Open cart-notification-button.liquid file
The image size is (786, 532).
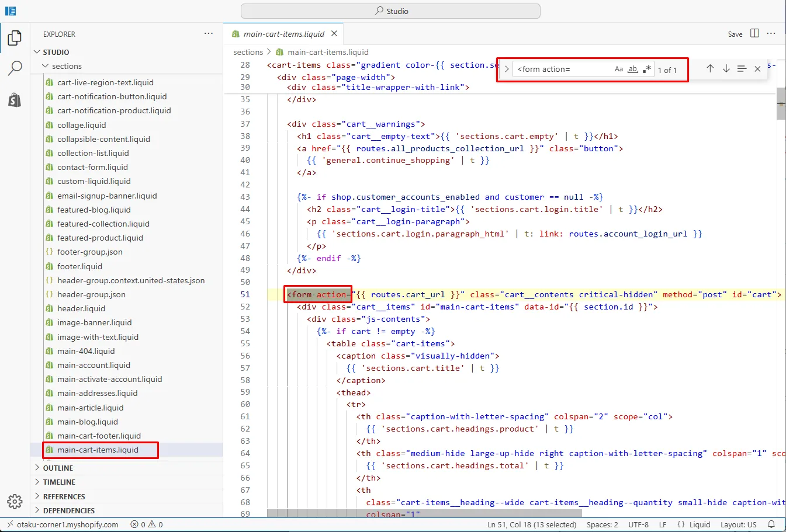click(112, 96)
